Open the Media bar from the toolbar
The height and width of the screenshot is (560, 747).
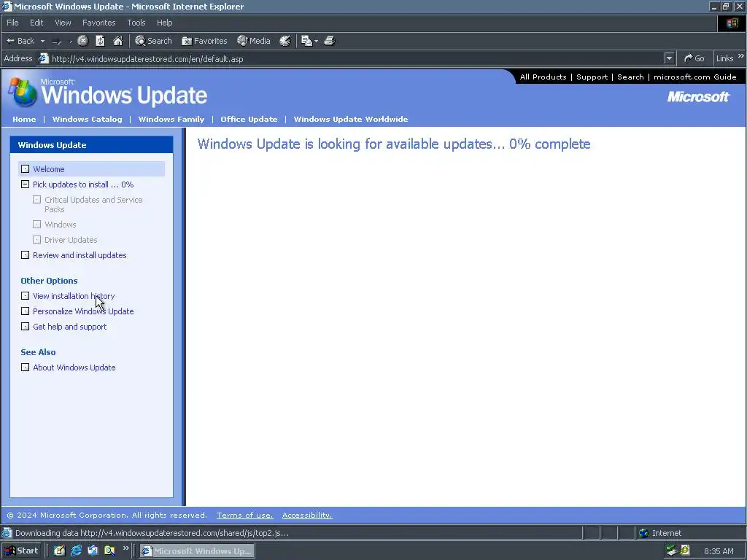coord(254,41)
